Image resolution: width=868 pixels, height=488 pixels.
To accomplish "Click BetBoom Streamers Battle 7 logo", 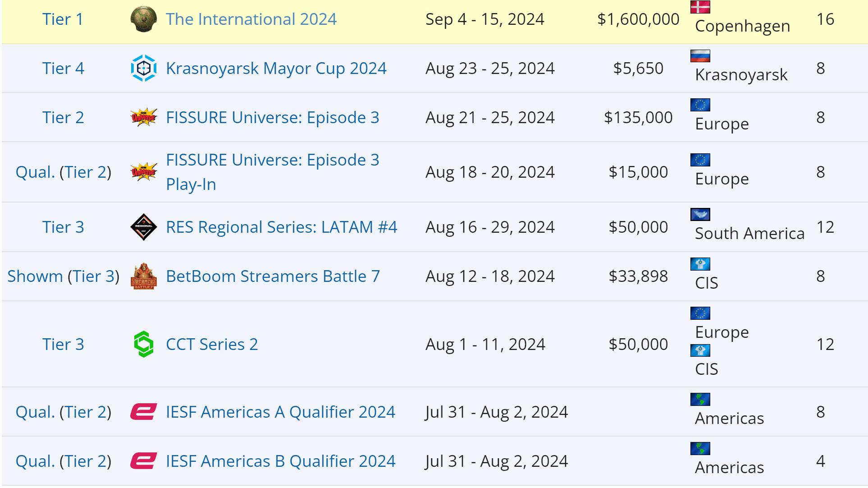I will (x=143, y=276).
